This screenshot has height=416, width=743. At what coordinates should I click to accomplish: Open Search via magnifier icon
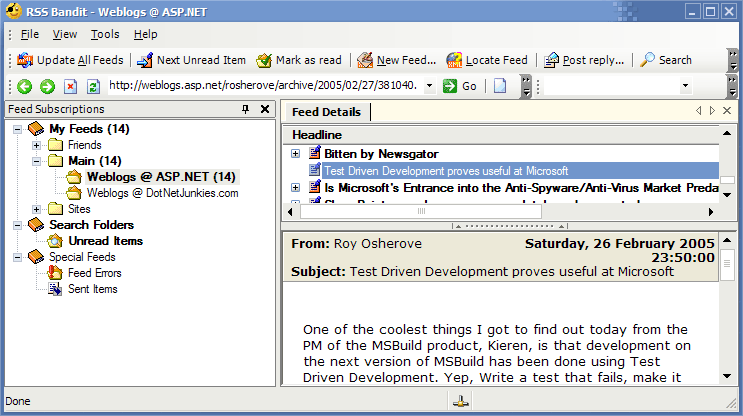(x=647, y=60)
